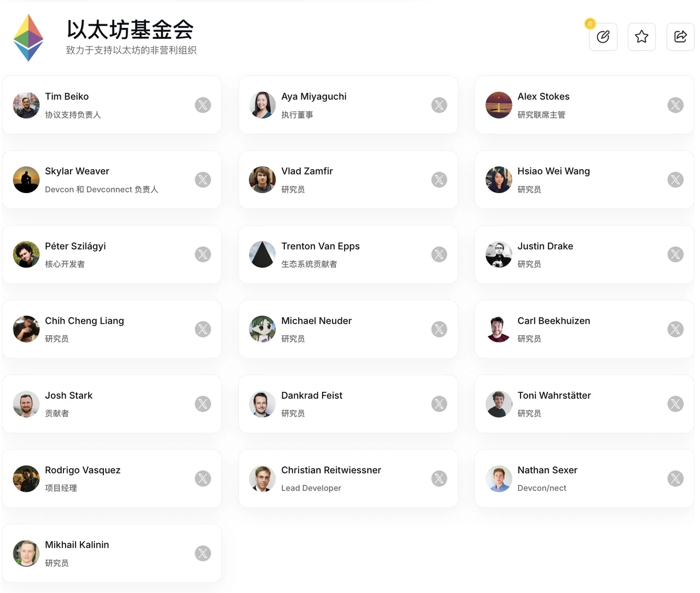The width and height of the screenshot is (700, 593).
Task: Click the X icon on Aya Miyaguchi's card
Action: click(439, 105)
